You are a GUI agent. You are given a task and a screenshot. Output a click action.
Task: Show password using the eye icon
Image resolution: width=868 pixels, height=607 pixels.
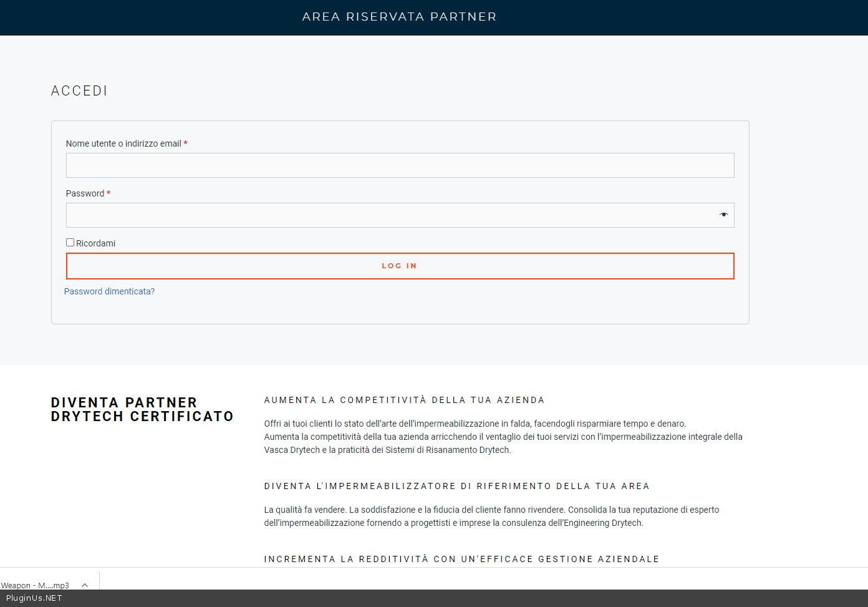point(723,215)
